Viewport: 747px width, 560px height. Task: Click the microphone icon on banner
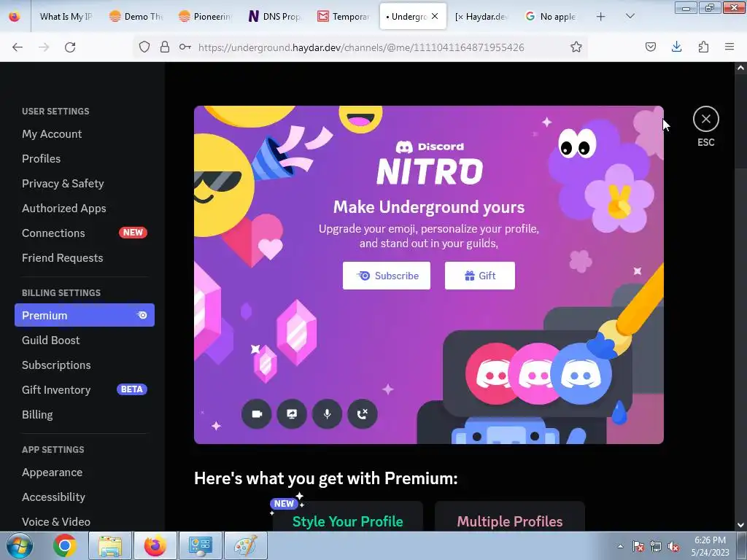click(328, 414)
